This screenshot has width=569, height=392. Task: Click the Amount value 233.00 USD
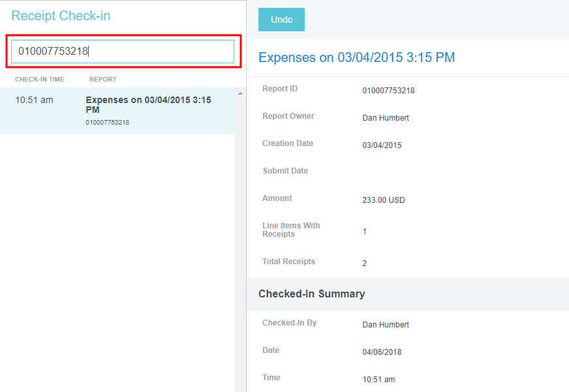[384, 200]
